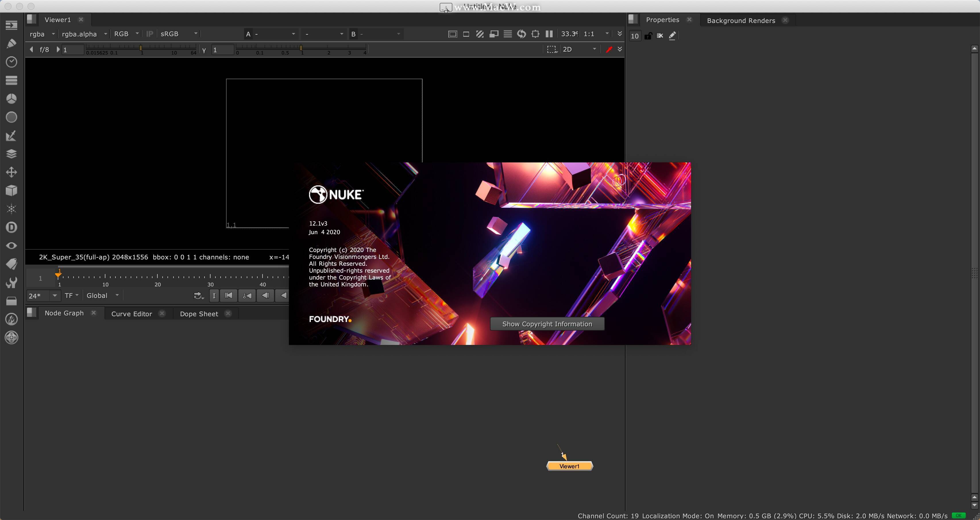Image resolution: width=980 pixels, height=520 pixels.
Task: Click the Show Copyright Information button
Action: 547,323
